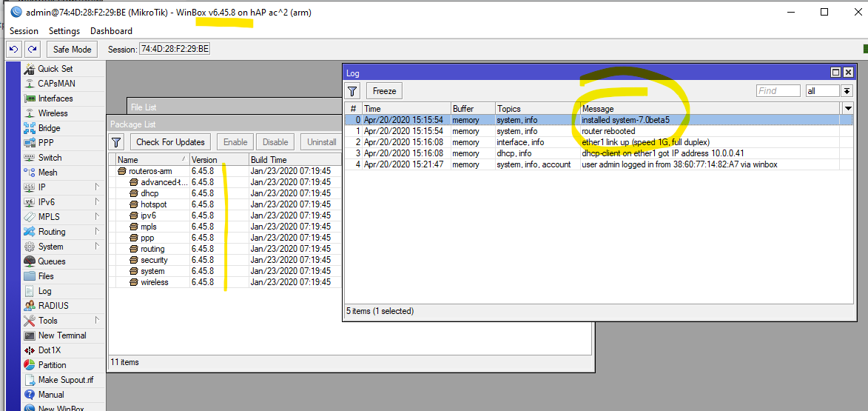
Task: Expand the IPv6 submenu
Action: (98, 202)
